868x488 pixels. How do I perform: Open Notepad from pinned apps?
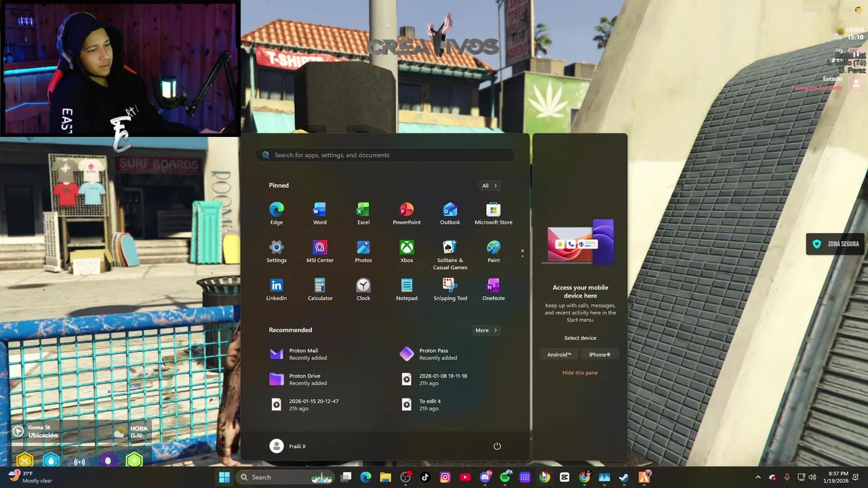coord(406,289)
